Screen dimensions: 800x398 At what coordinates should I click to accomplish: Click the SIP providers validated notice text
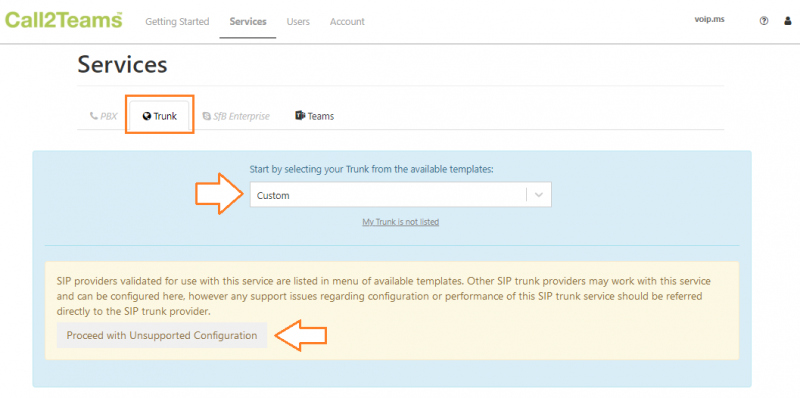[x=383, y=296]
